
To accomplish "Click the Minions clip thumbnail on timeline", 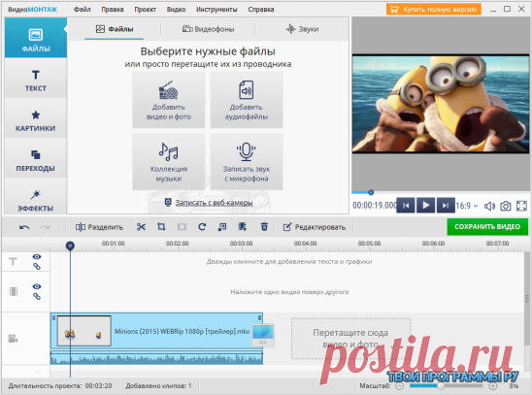I will pos(84,331).
